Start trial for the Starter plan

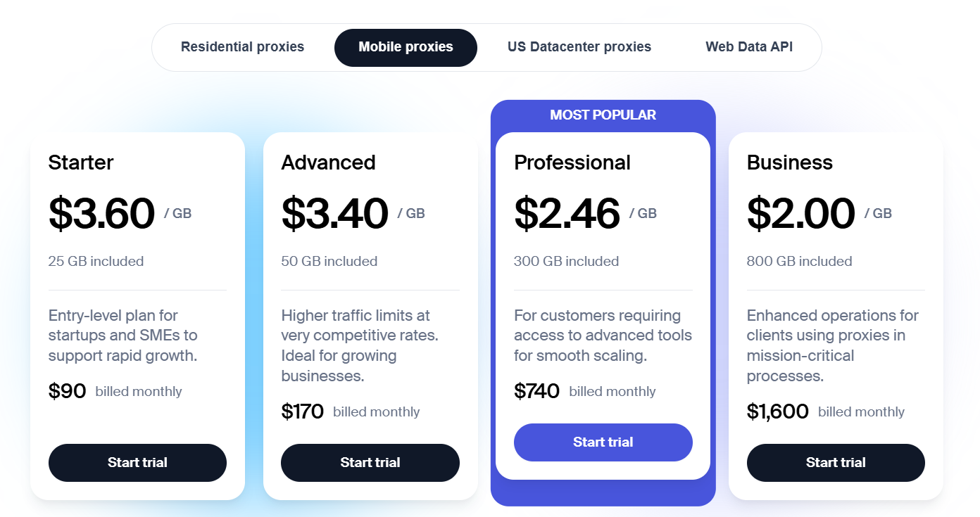point(137,462)
